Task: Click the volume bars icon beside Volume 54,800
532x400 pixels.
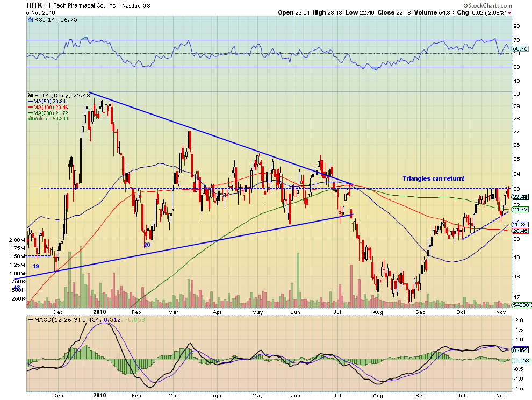Action: tap(30, 118)
